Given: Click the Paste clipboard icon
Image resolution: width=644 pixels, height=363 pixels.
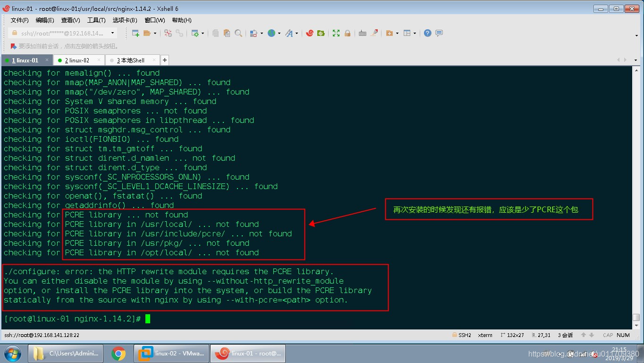Looking at the screenshot, I should click(227, 33).
